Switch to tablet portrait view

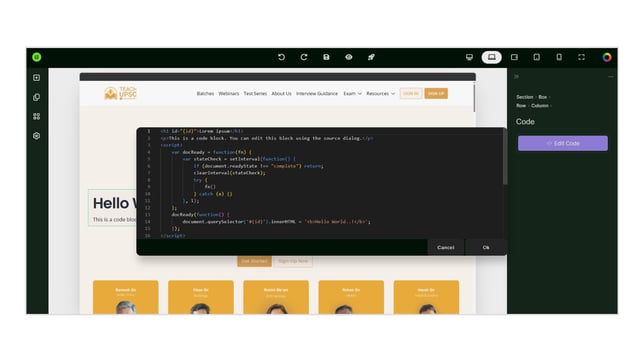point(536,57)
